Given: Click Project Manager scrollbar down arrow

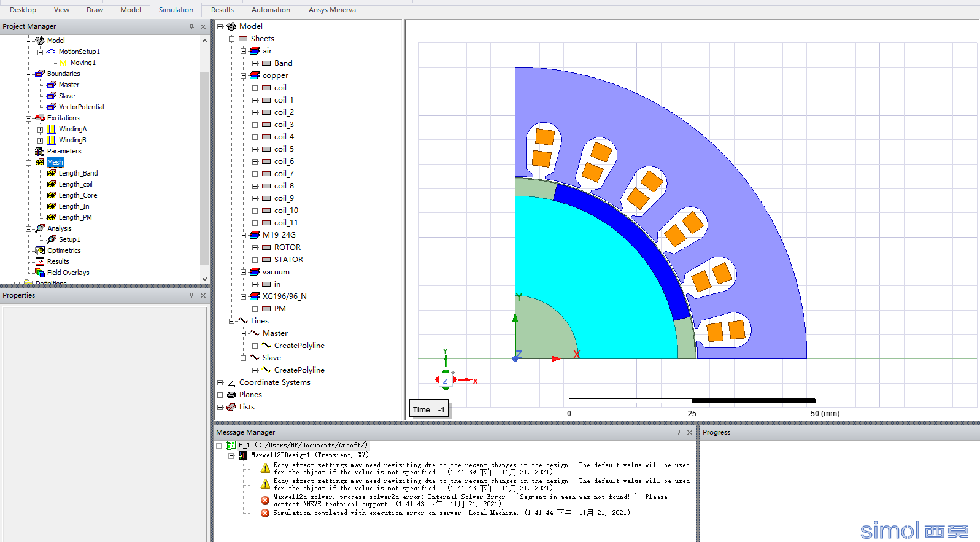Looking at the screenshot, I should click(x=204, y=279).
